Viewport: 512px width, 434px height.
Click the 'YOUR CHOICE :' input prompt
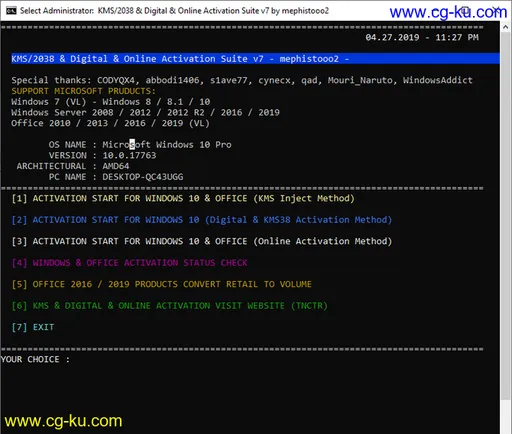click(35, 359)
